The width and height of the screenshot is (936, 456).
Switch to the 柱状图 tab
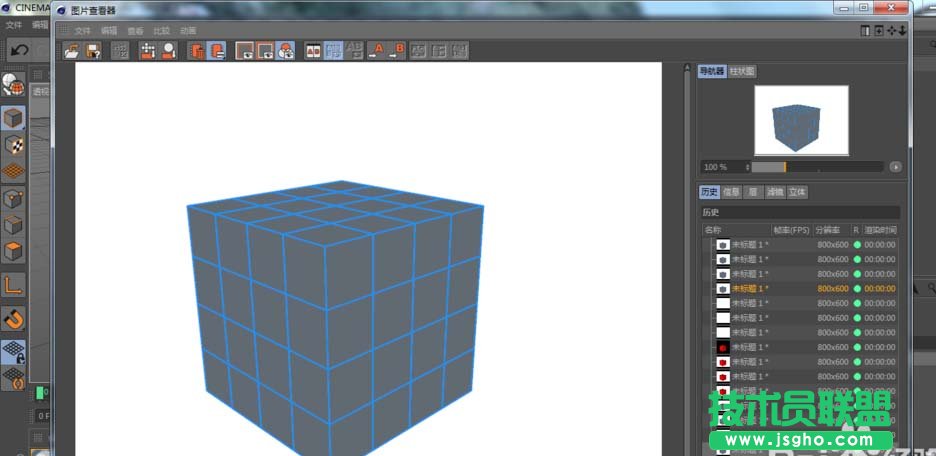point(742,72)
